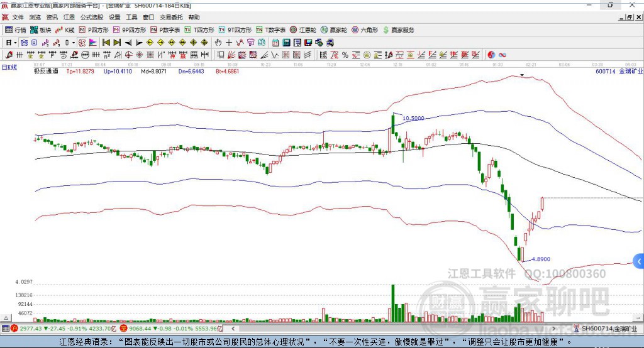Image resolution: width=644 pixels, height=348 pixels.
Task: Expand the 日 period dropdown arrow
Action: (15, 43)
